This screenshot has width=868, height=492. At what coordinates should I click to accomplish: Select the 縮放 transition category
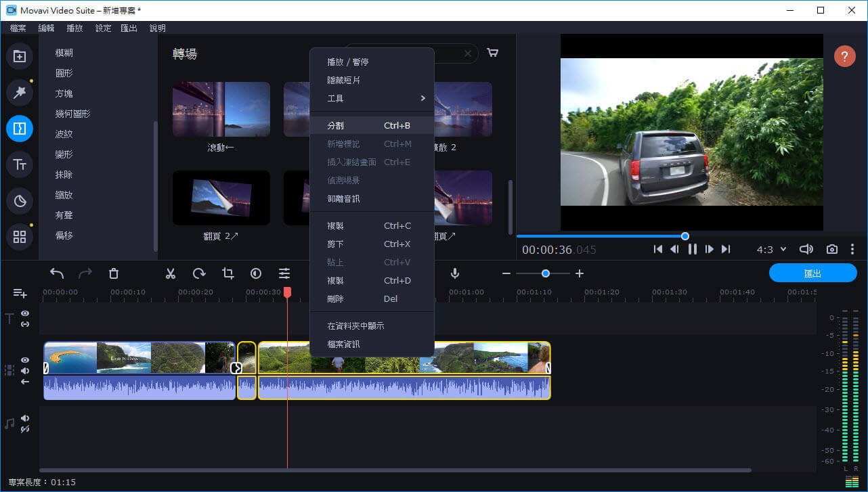[64, 195]
